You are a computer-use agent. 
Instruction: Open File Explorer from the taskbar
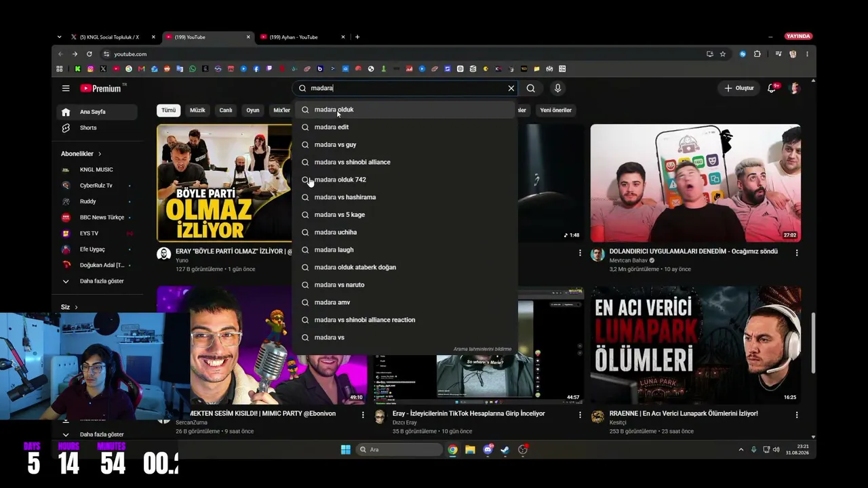(470, 449)
